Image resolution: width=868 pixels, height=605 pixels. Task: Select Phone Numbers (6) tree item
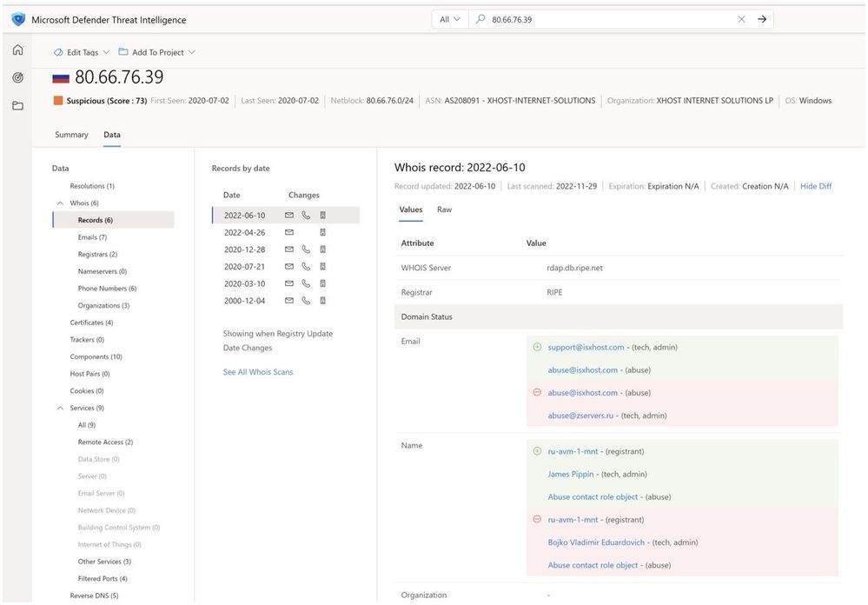tap(107, 288)
